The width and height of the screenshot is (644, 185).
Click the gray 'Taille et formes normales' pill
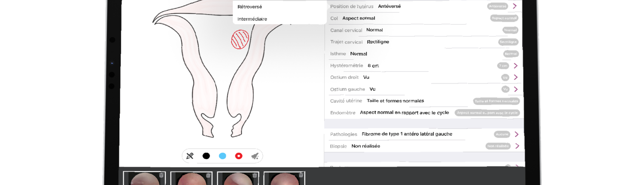496,101
